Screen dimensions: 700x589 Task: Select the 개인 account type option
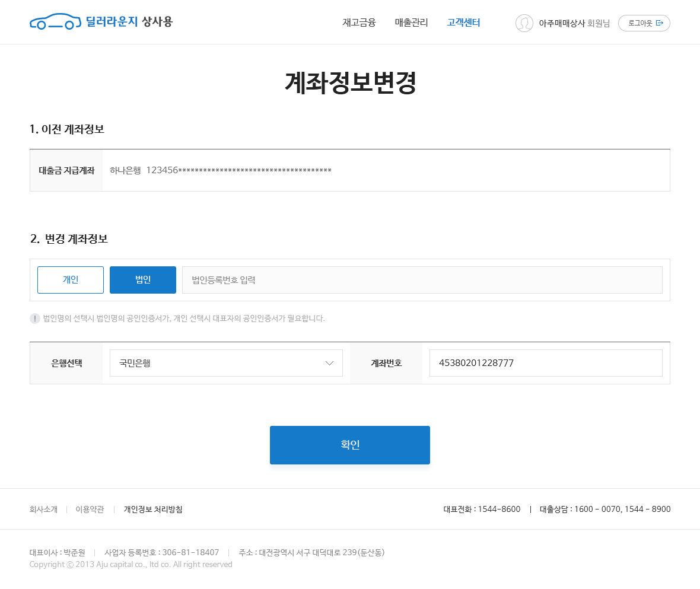pos(70,279)
